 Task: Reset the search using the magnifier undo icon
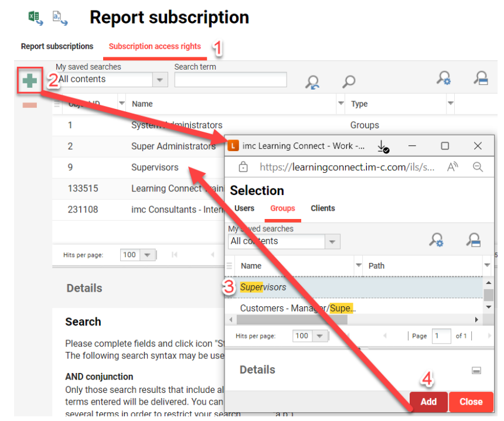click(x=311, y=81)
